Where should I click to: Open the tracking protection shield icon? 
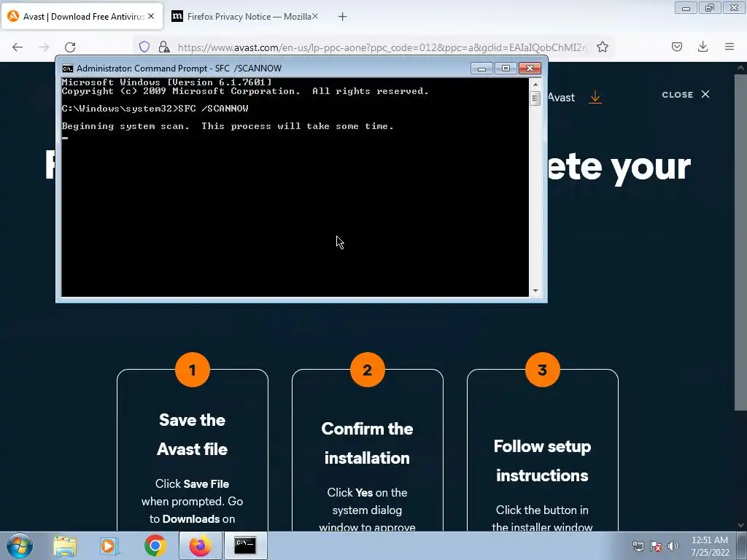tap(144, 47)
